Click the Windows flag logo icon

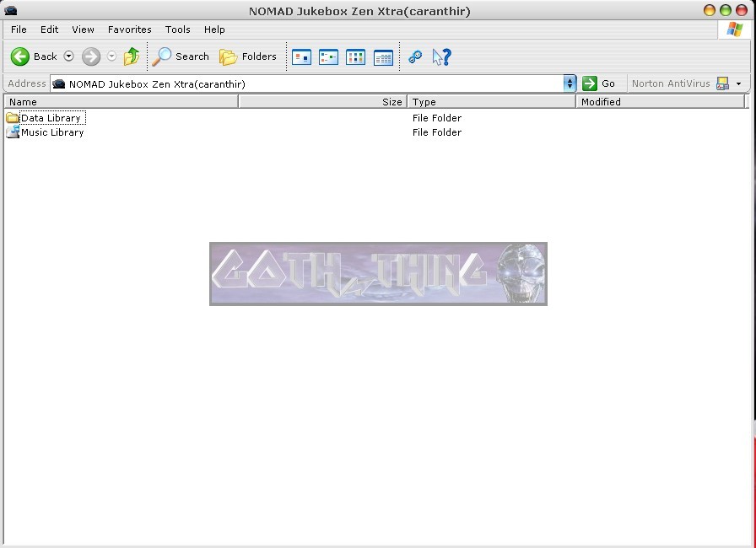click(735, 30)
